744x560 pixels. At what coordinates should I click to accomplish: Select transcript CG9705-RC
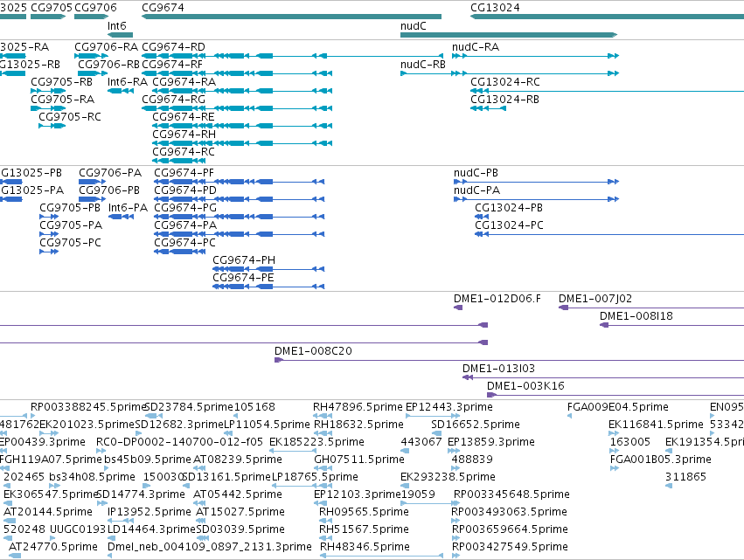point(70,117)
